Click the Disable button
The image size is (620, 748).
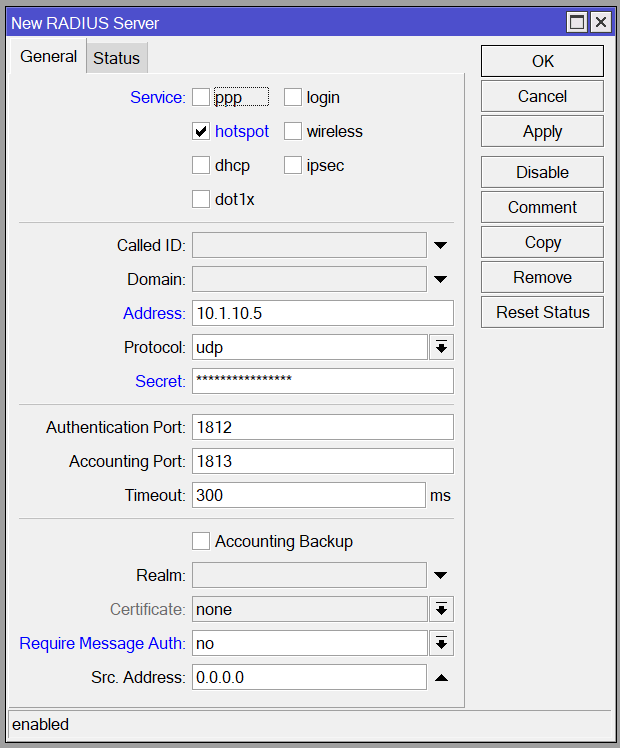(x=542, y=172)
